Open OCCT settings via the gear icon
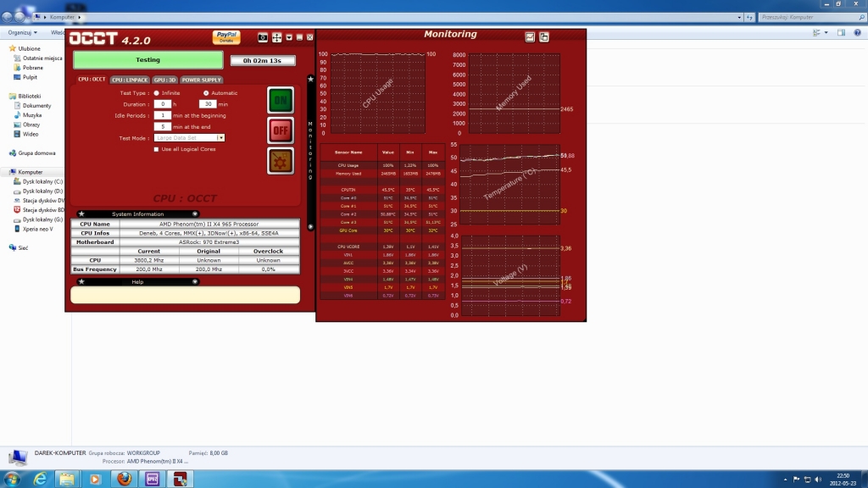The width and height of the screenshot is (868, 488). coord(281,161)
